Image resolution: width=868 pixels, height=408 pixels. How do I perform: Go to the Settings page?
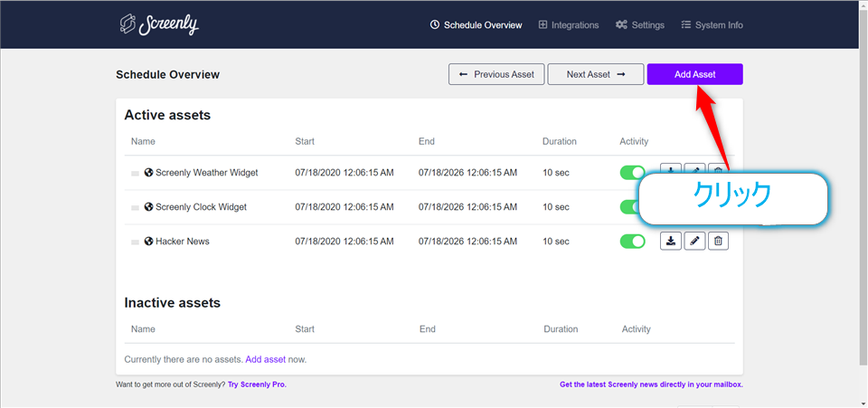point(640,25)
